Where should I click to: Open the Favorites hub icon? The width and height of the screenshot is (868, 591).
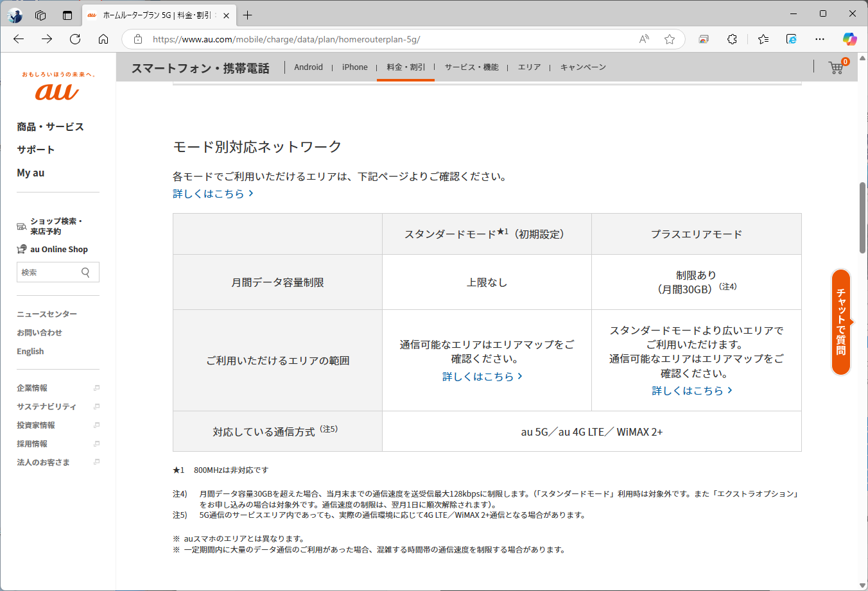762,39
